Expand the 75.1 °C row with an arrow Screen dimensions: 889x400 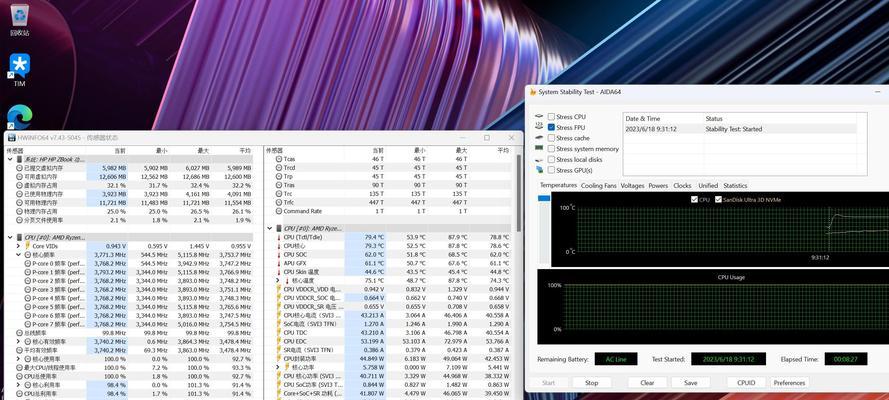[x=278, y=280]
